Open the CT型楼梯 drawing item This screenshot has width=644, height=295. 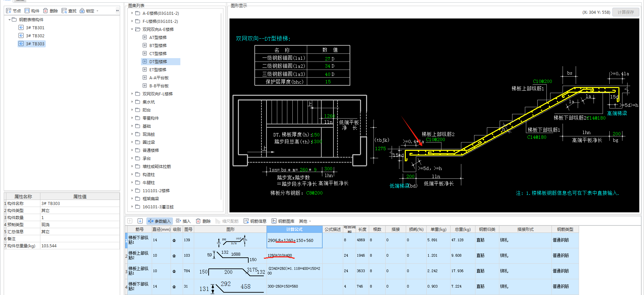[158, 54]
